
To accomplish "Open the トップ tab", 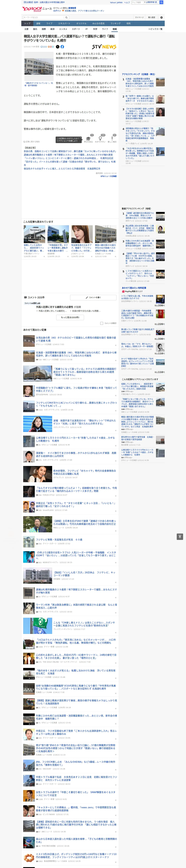I will (27, 24).
